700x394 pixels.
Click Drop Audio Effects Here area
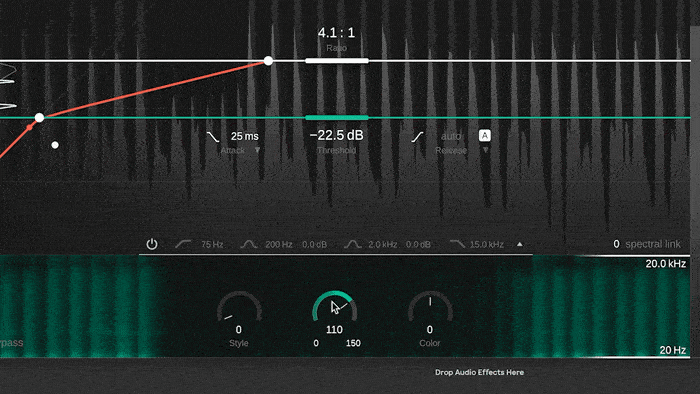click(479, 372)
